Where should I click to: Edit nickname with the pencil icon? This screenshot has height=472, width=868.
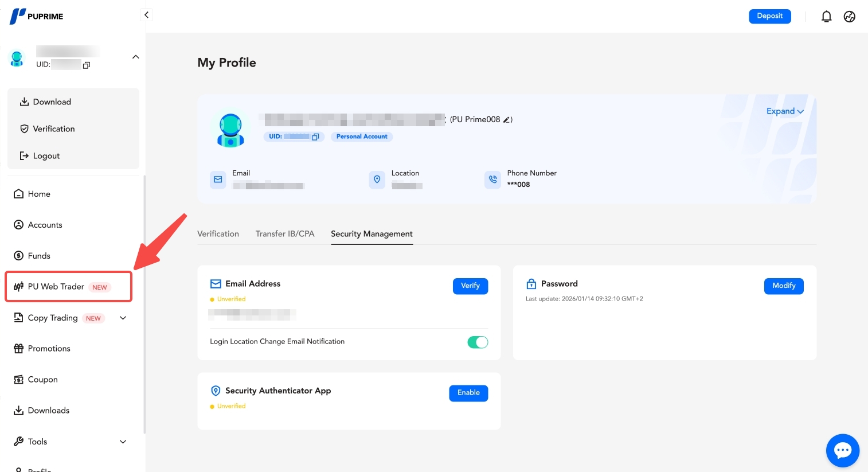(507, 120)
